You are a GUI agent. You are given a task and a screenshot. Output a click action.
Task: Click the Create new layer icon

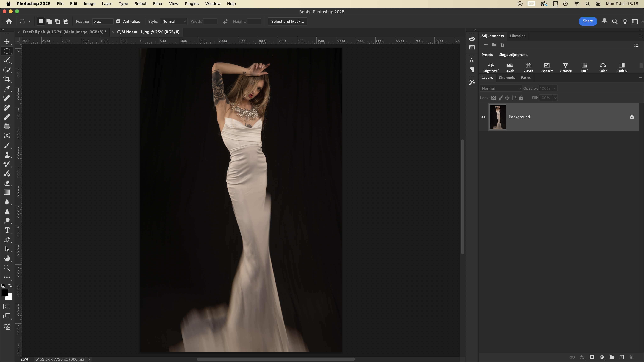622,357
